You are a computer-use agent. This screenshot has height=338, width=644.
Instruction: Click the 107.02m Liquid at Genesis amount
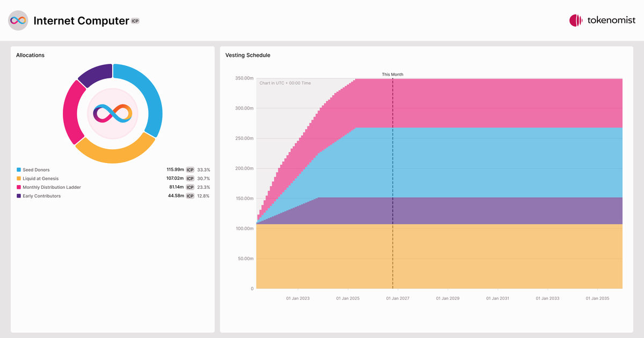pos(175,178)
